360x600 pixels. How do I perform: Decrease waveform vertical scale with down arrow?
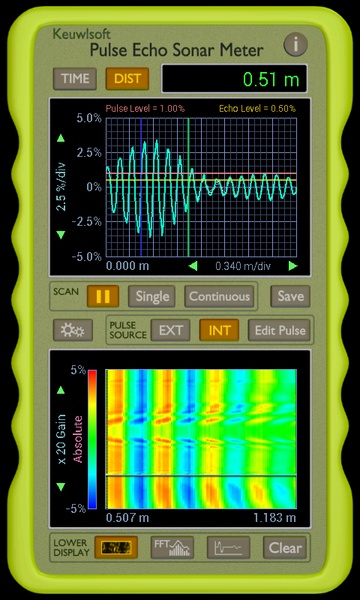tap(61, 235)
